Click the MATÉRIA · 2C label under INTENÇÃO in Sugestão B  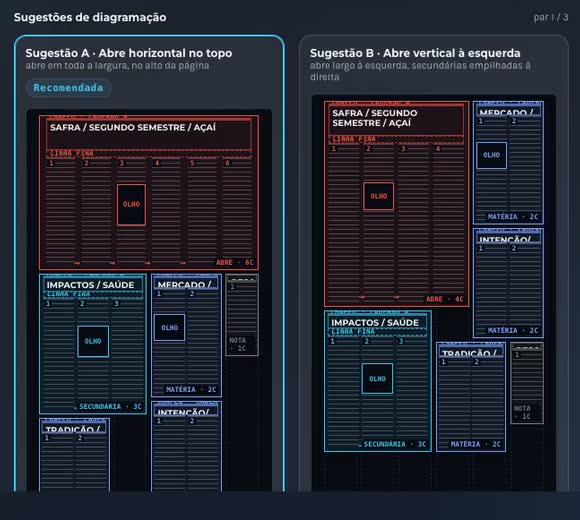(x=513, y=330)
